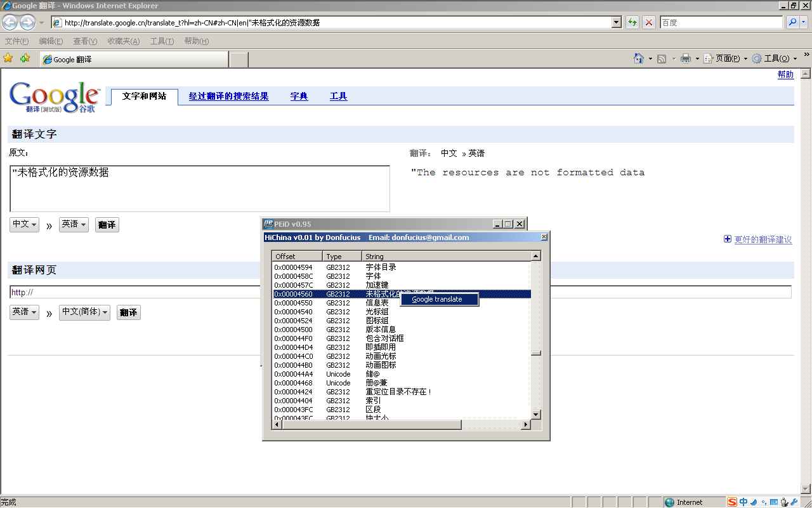Click the 更好的翻译建议 link
The width and height of the screenshot is (812, 508).
tap(763, 239)
